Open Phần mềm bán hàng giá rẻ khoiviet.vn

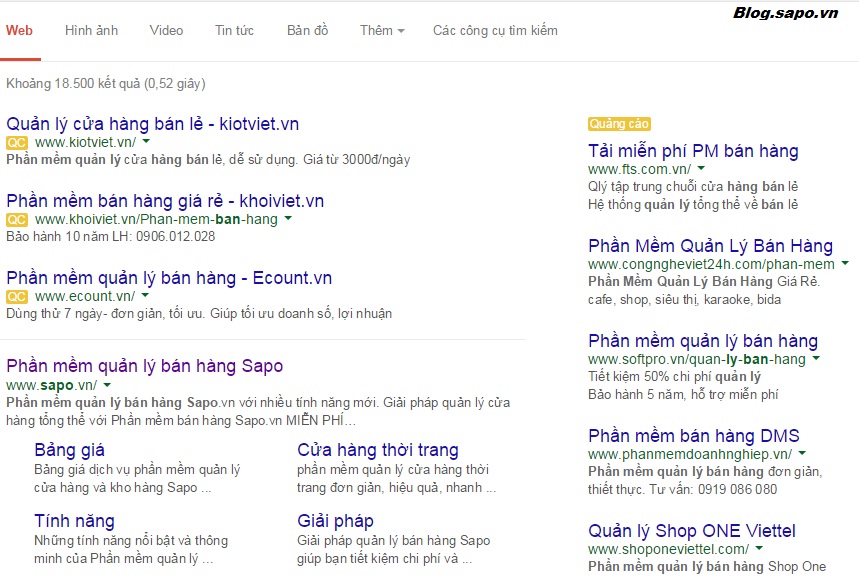(x=165, y=201)
